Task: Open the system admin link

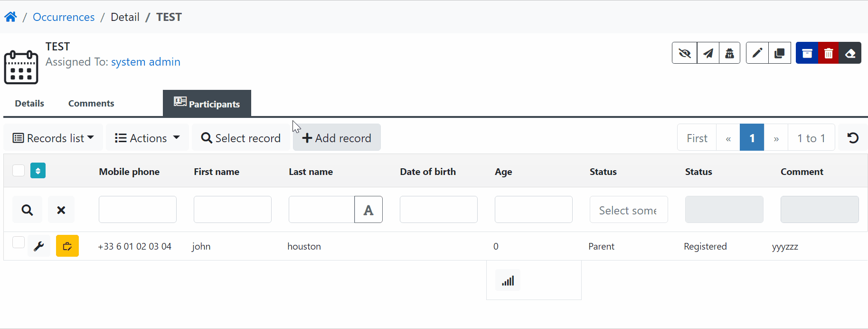Action: (x=146, y=62)
